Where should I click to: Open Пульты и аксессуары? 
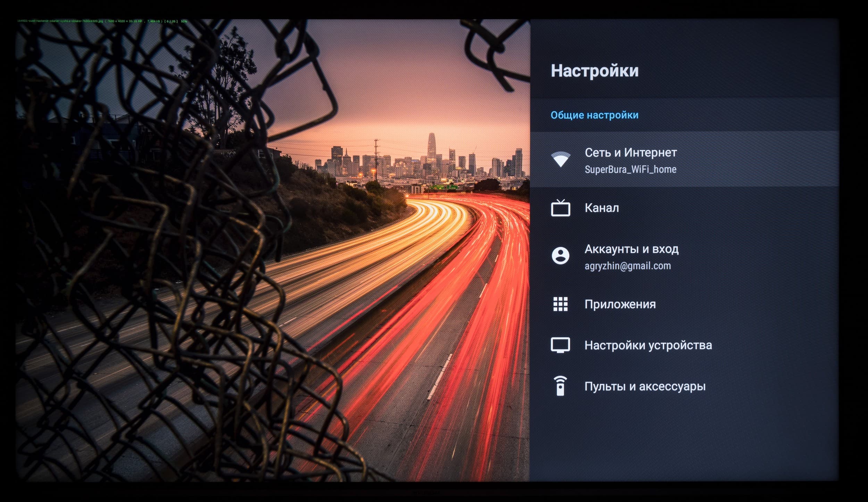coord(645,386)
